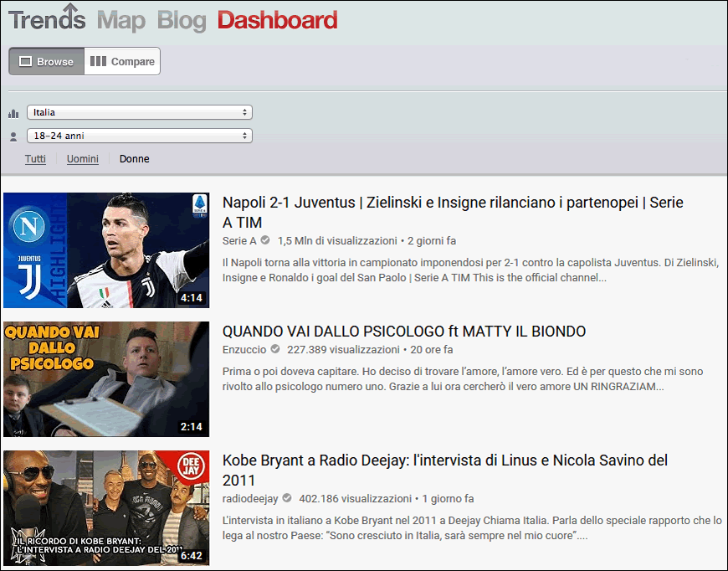Click the 4:14 duration badge

[x=192, y=298]
